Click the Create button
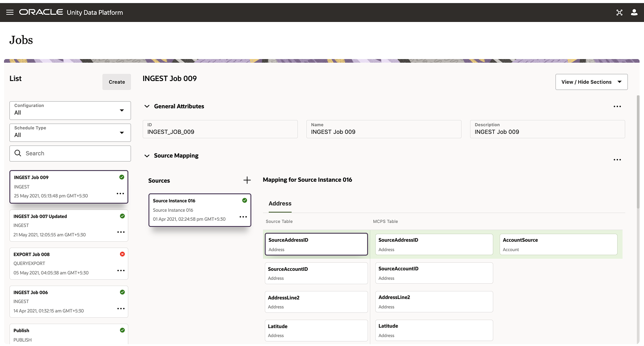The width and height of the screenshot is (644, 346). click(x=116, y=82)
